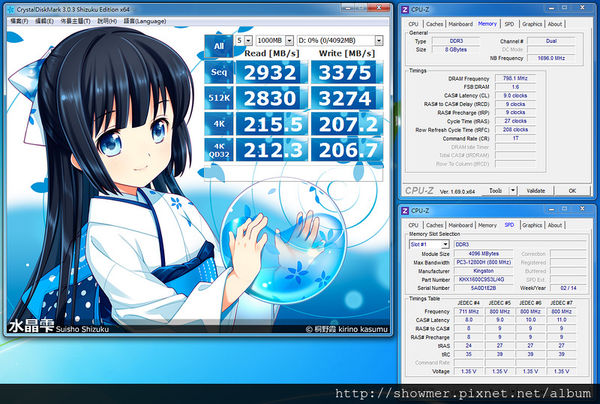Click the CrystalDiskMark title bar icon
The height and width of the screenshot is (404, 600).
(x=11, y=9)
